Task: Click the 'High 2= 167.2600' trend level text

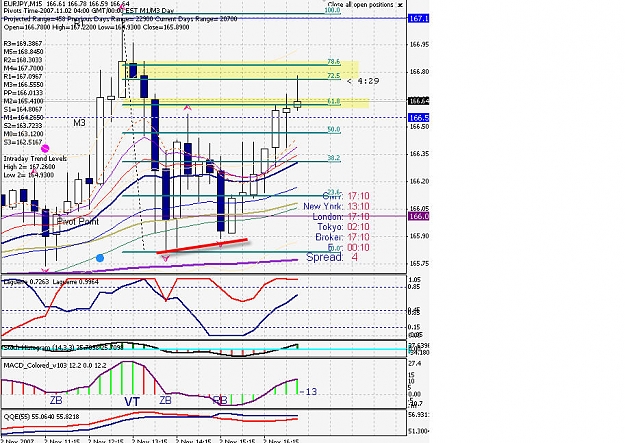Action: 29,167
